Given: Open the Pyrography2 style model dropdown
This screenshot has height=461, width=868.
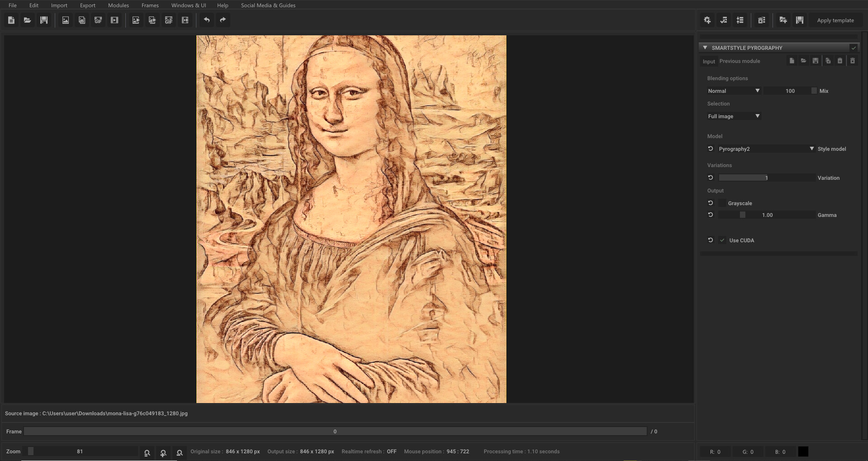Looking at the screenshot, I should point(765,149).
